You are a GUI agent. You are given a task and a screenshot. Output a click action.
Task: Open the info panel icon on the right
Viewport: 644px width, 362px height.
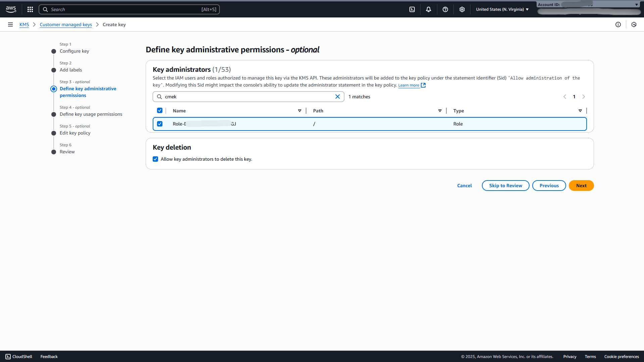619,24
